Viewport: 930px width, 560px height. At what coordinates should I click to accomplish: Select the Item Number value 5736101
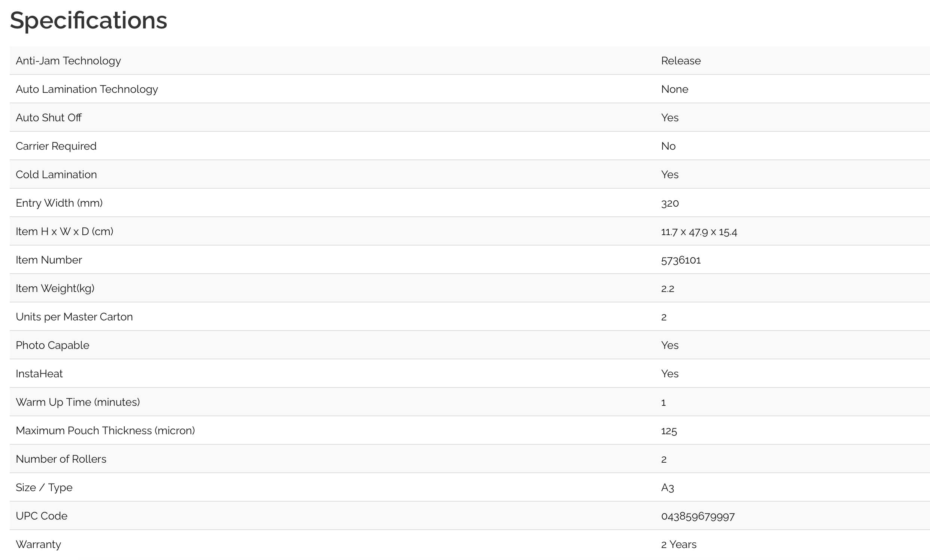point(681,260)
